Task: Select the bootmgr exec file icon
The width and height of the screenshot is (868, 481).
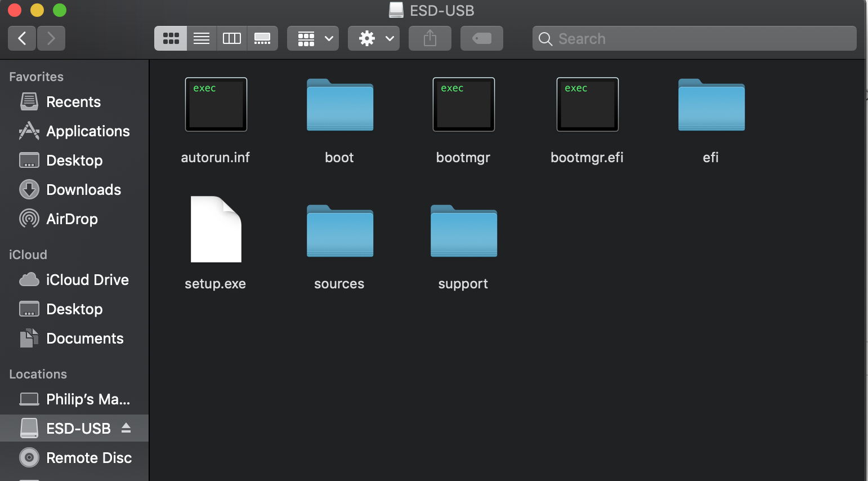Action: point(464,105)
